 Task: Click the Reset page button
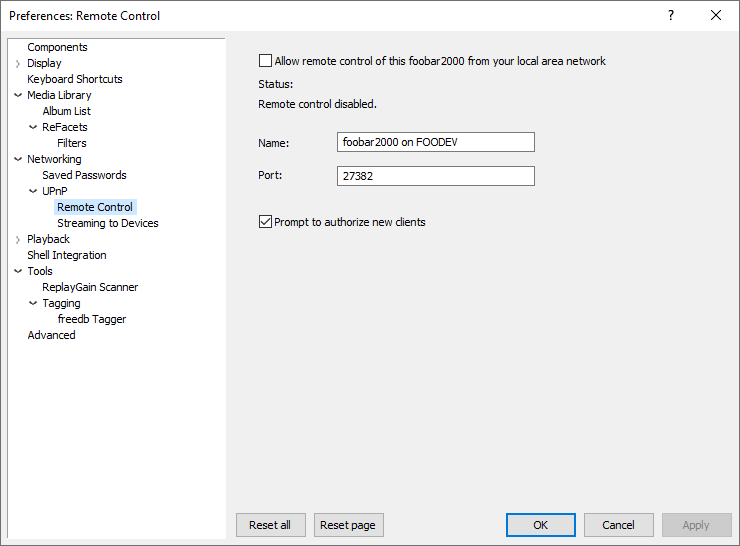point(348,525)
